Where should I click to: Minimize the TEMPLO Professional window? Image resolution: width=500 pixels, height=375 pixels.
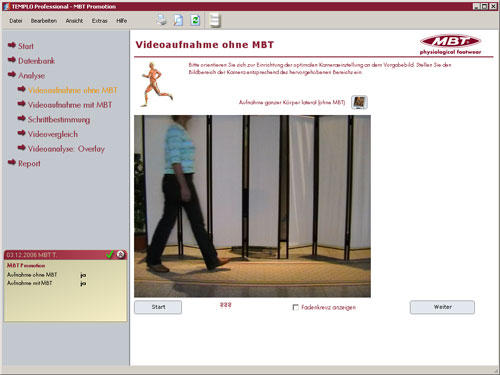click(477, 6)
